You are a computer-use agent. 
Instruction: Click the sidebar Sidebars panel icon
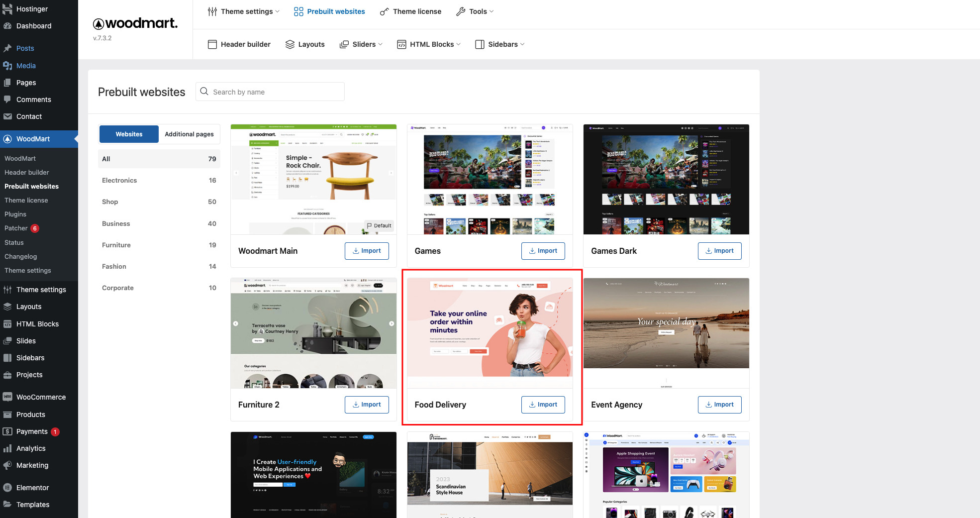coord(7,358)
